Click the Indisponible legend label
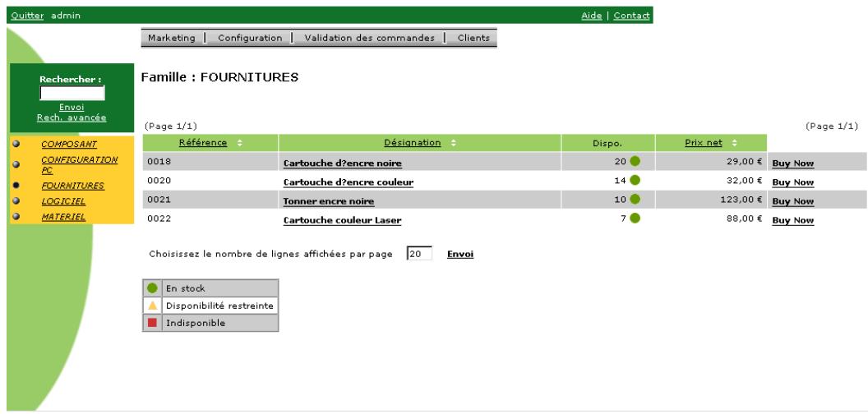Viewport: 868px width, 414px height. tap(196, 323)
